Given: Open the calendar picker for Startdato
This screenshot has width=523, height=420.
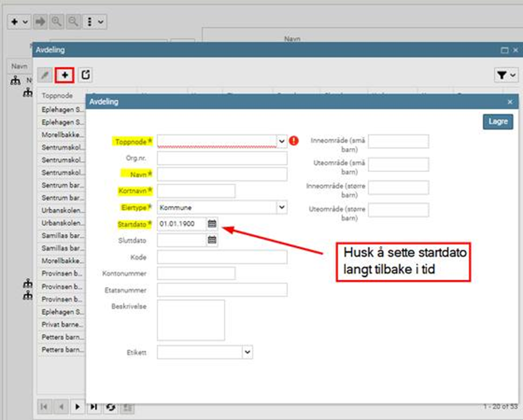Looking at the screenshot, I should coord(212,223).
